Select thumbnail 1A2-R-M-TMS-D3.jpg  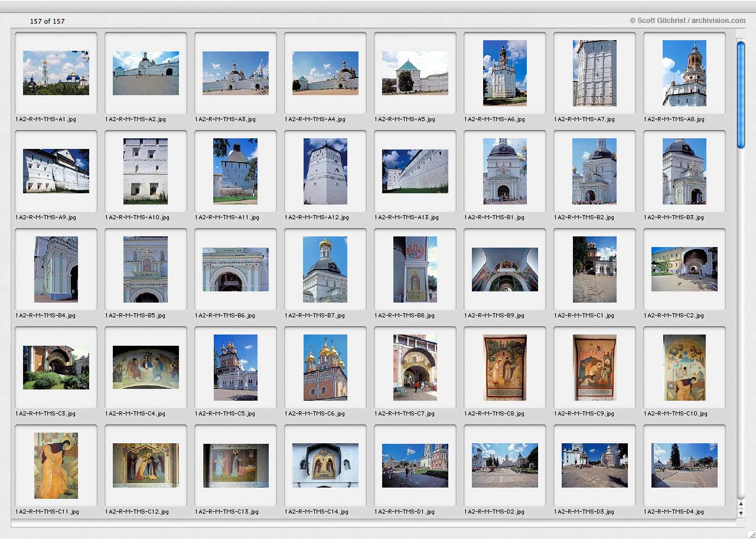pos(595,466)
